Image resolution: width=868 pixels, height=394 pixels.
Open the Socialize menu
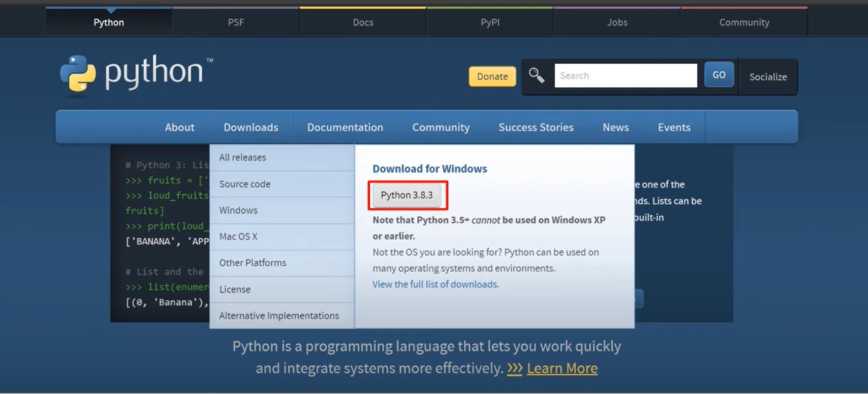(x=768, y=77)
